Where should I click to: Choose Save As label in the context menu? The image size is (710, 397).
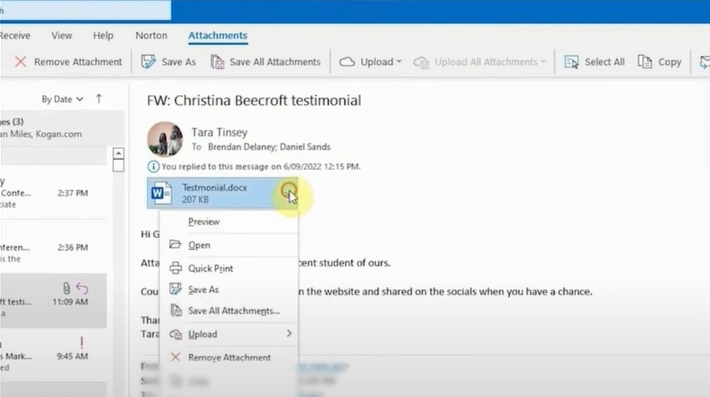pos(203,289)
